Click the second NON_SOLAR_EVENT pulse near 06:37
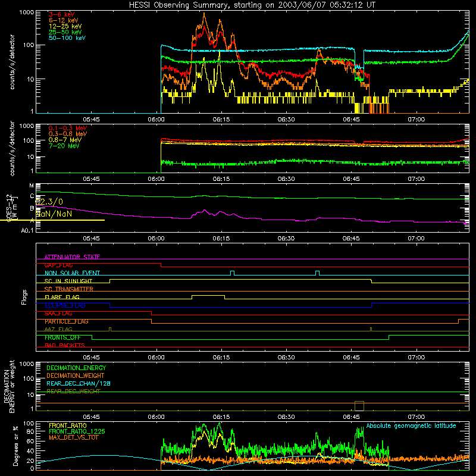Image resolution: width=476 pixels, height=476 pixels. tap(317, 273)
